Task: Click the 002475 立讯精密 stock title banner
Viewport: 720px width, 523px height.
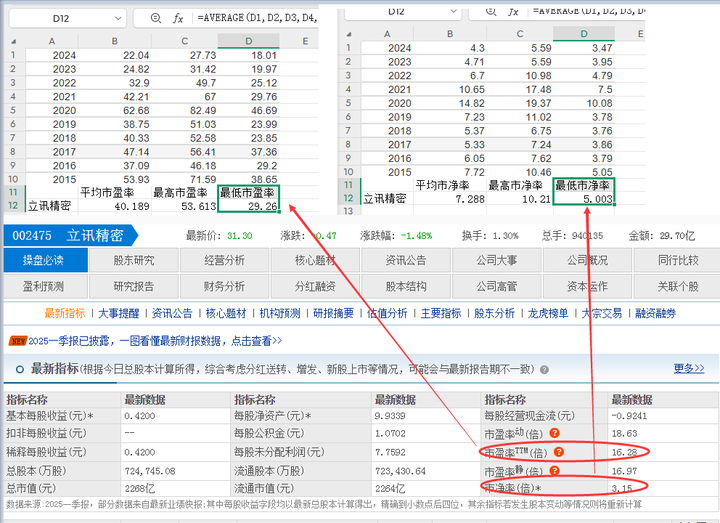Action: (x=70, y=236)
